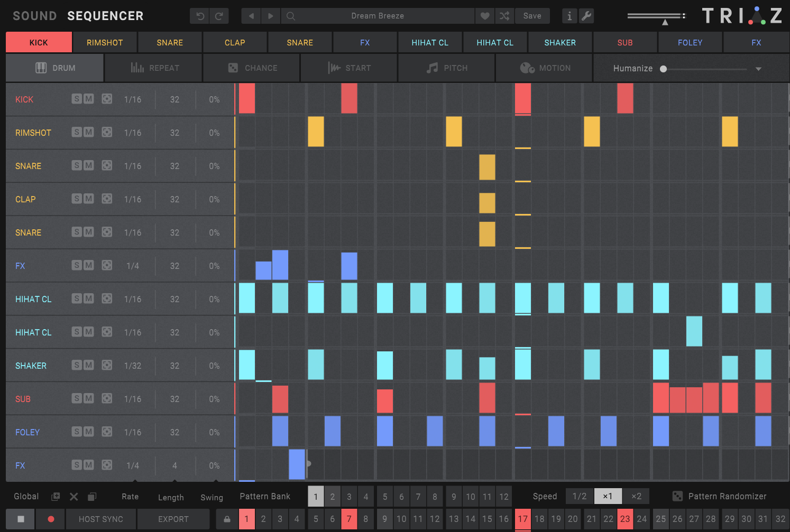The image size is (790, 532).
Task: Open SUB lane length 32 value
Action: [x=174, y=399]
